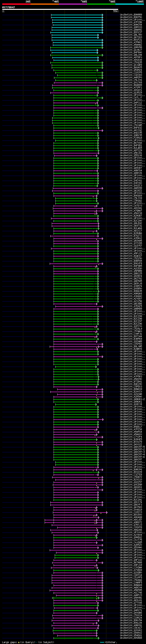Click the UniRef100_A9SRD8 label
Screen dimensions: 146x644
point(131,638)
